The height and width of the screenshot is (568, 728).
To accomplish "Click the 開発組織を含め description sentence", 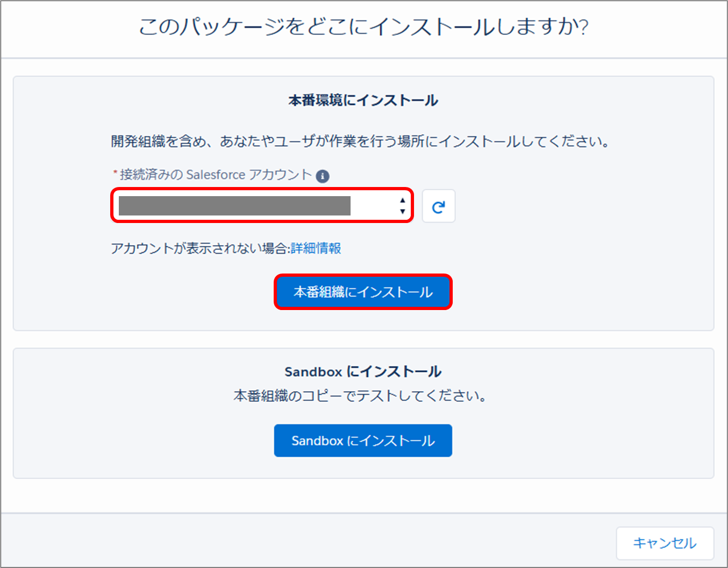I will pos(360,141).
